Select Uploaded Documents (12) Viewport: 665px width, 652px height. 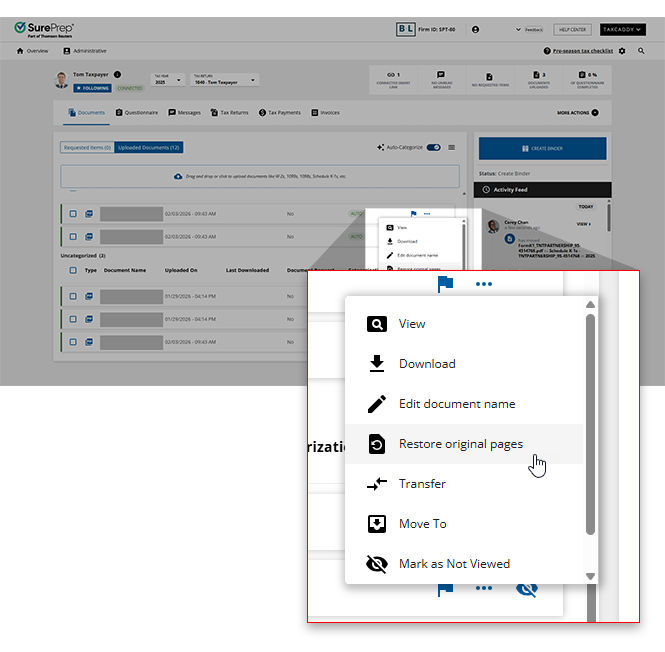149,148
